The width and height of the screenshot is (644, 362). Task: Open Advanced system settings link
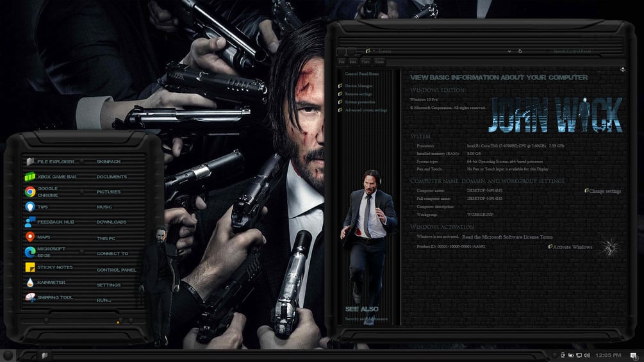point(366,110)
